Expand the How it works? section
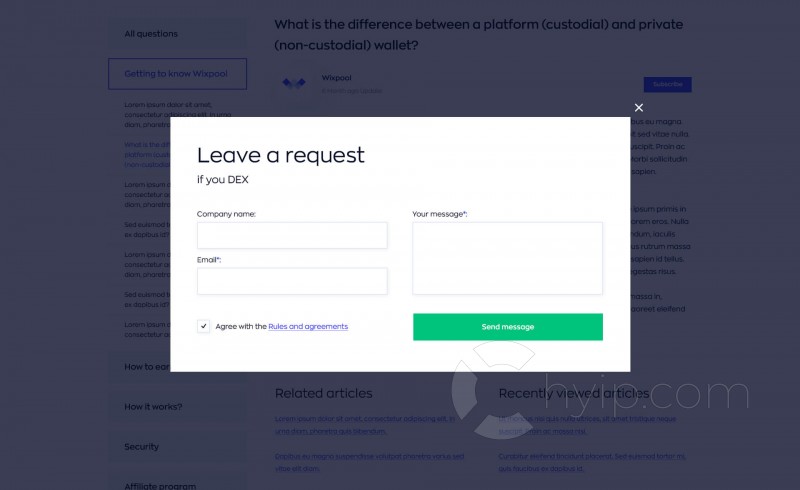 (x=153, y=407)
